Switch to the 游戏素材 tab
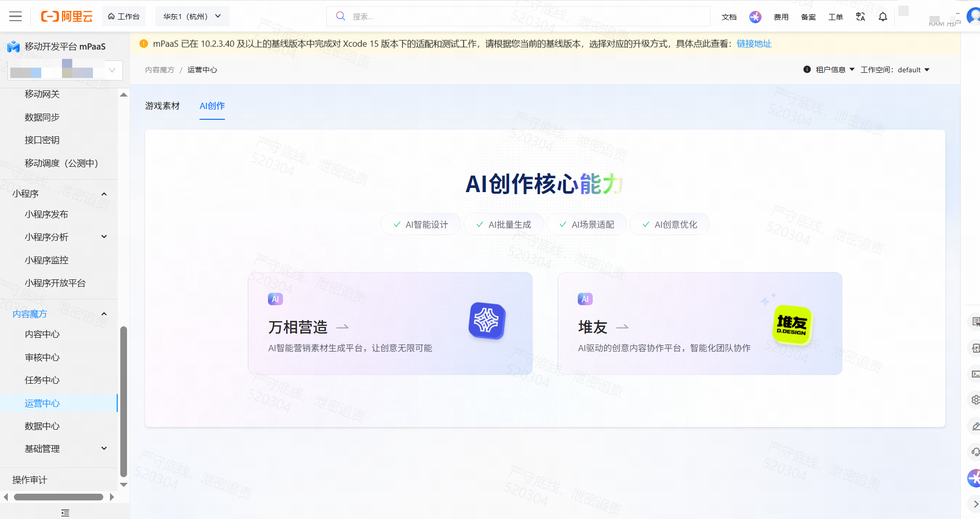This screenshot has height=519, width=980. (163, 106)
